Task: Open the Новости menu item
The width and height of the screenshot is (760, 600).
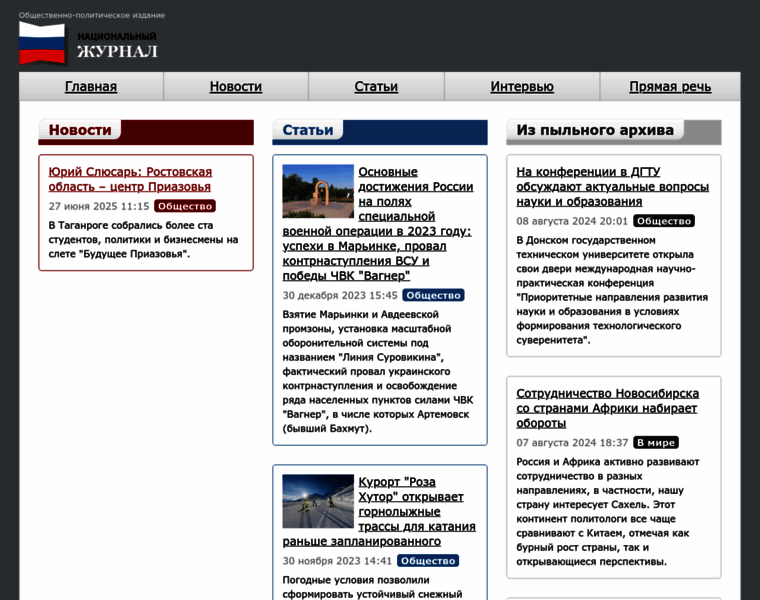Action: (x=236, y=87)
